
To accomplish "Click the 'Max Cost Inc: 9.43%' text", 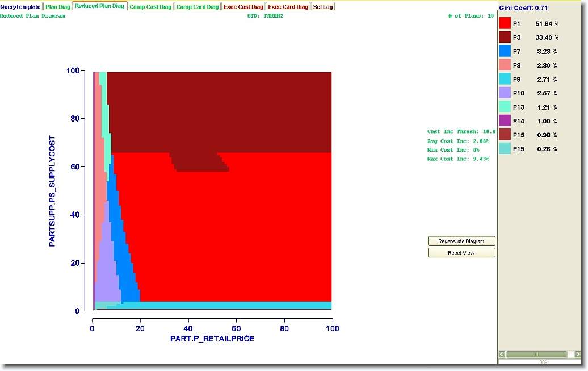I will tap(458, 159).
